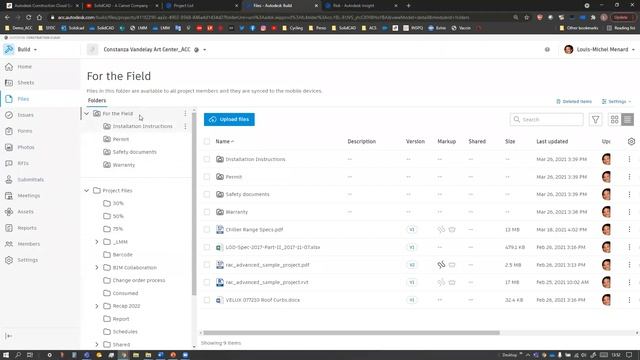This screenshot has width=640, height=360.
Task: Check the rac_advanced_sample_project.rvt checkbox
Action: (x=207, y=282)
